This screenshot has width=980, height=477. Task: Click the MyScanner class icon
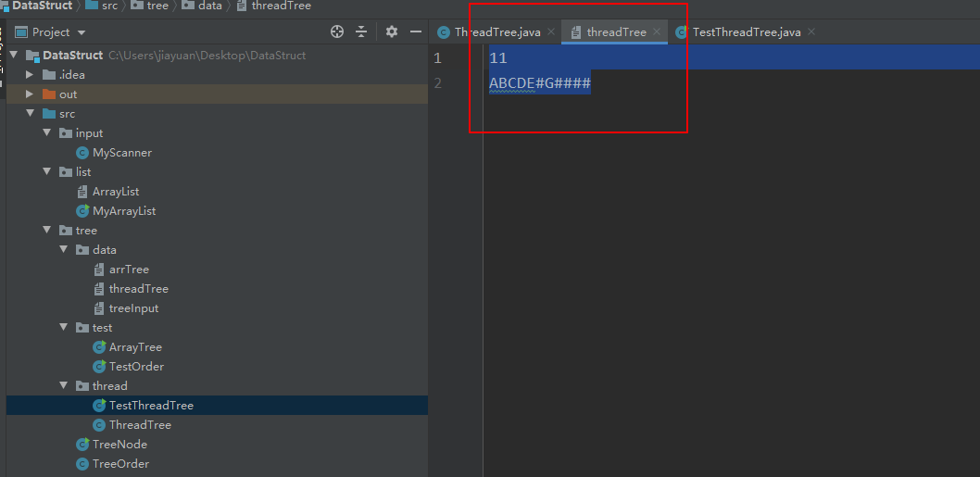(82, 153)
